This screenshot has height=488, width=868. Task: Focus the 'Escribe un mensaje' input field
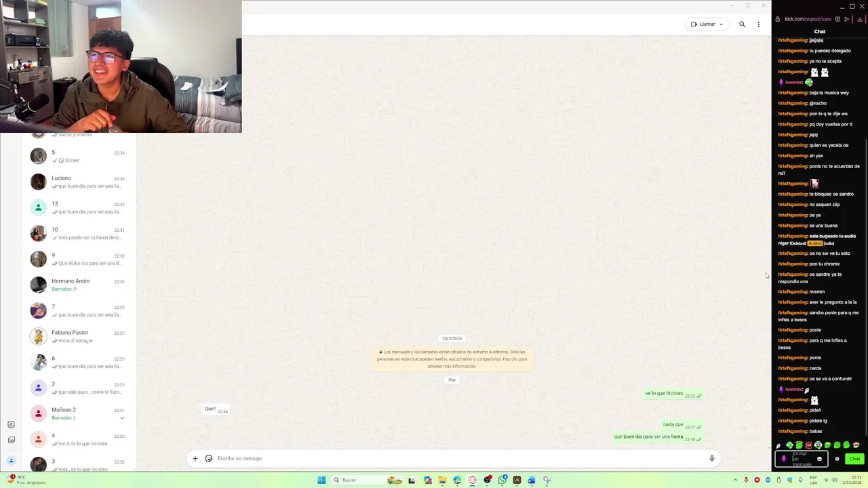pos(458,458)
